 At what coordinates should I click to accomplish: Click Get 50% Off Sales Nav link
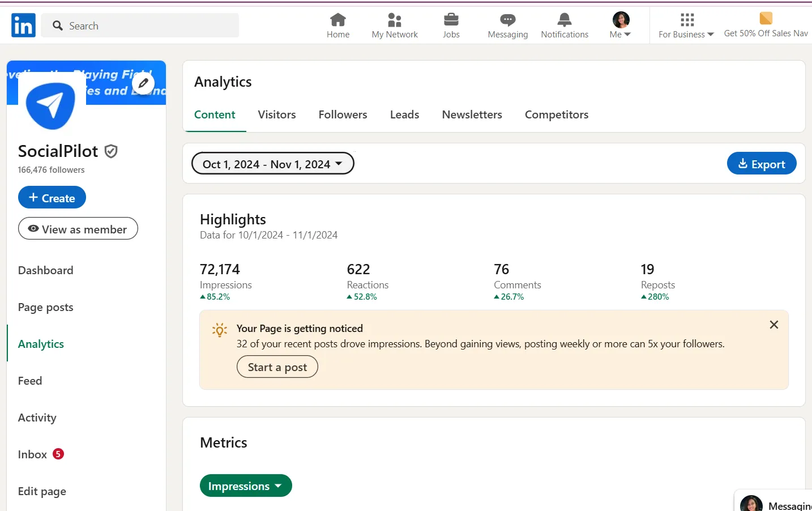766,26
